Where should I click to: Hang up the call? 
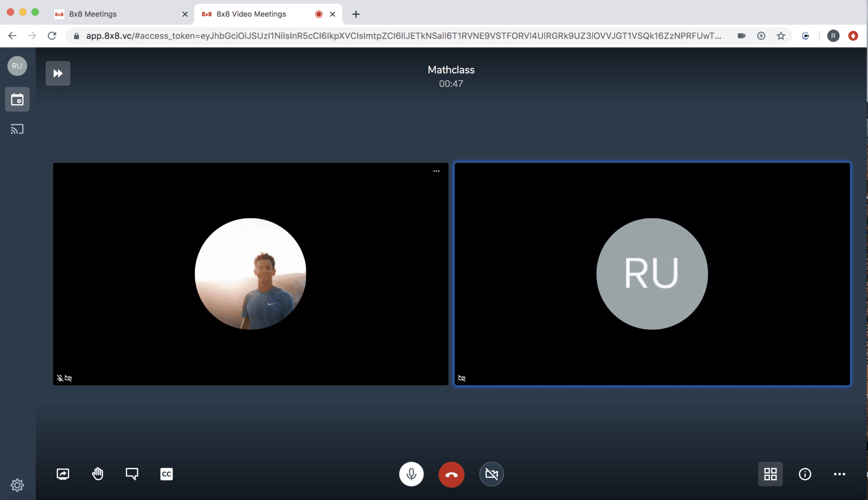click(451, 474)
